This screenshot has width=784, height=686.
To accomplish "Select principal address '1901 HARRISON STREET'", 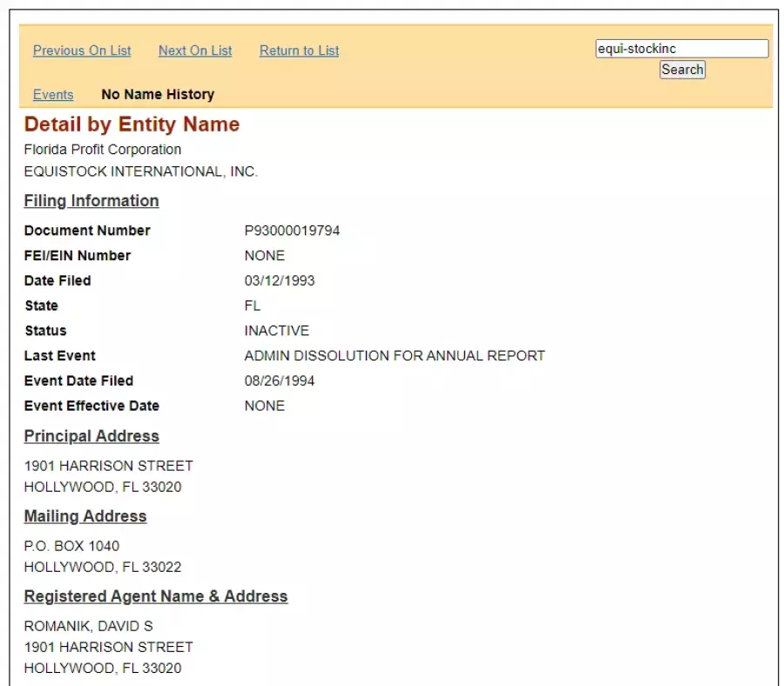I will 109,466.
